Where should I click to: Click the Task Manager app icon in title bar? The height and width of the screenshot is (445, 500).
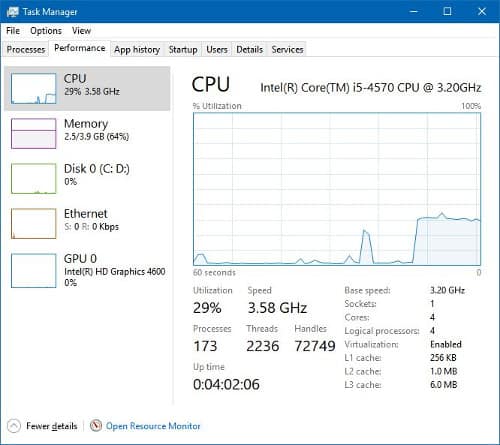[x=13, y=12]
